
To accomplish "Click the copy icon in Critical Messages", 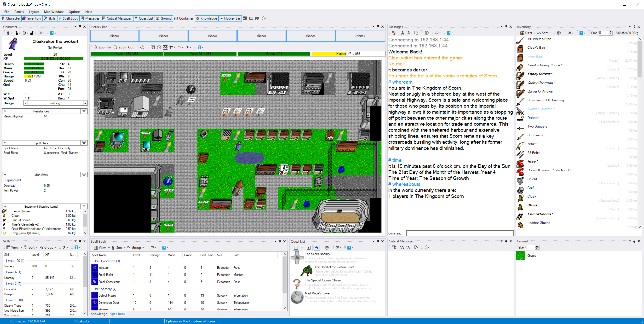I will [416, 247].
